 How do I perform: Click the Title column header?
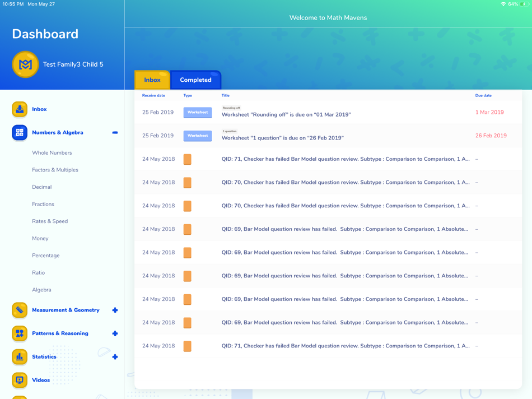[x=225, y=95]
